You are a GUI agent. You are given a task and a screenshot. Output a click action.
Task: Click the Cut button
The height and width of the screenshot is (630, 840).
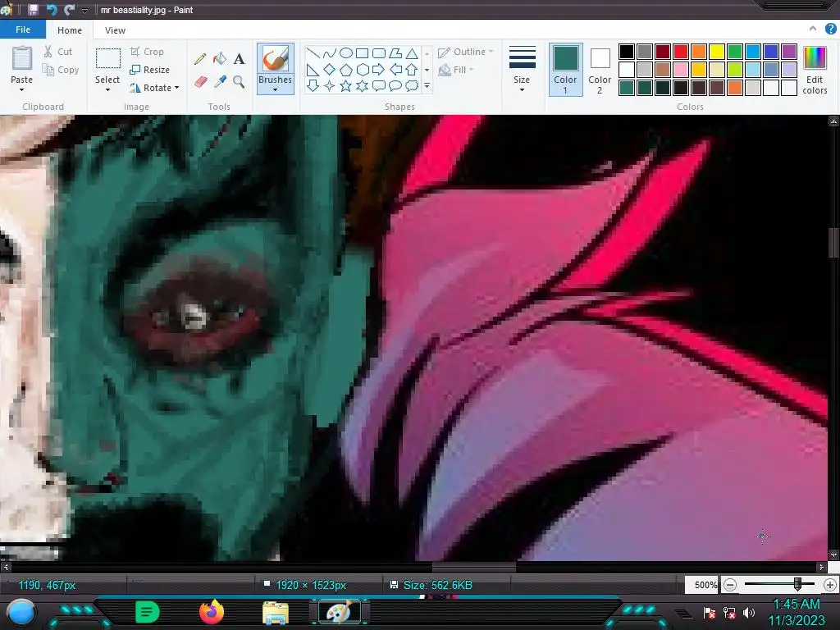tap(58, 52)
